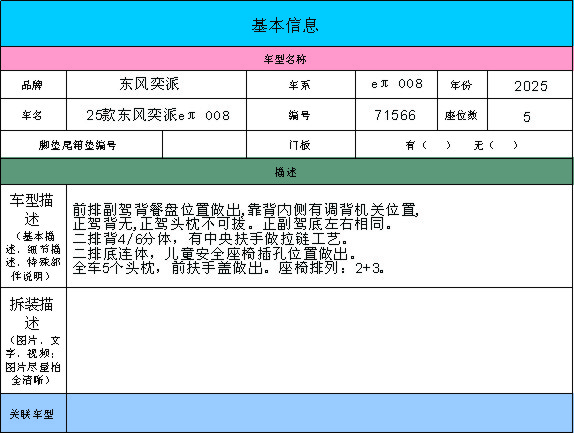Click the 车型描述 description text cell
The image size is (574, 433).
click(x=319, y=236)
